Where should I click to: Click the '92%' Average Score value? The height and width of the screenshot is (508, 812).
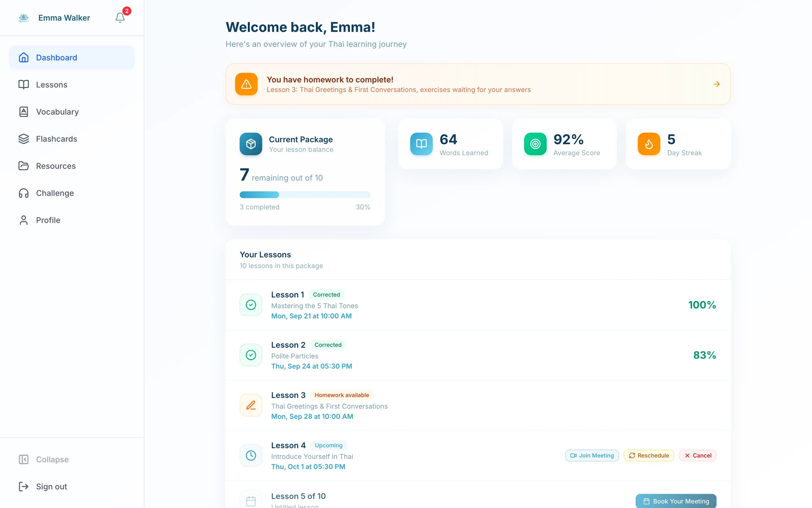pos(568,139)
